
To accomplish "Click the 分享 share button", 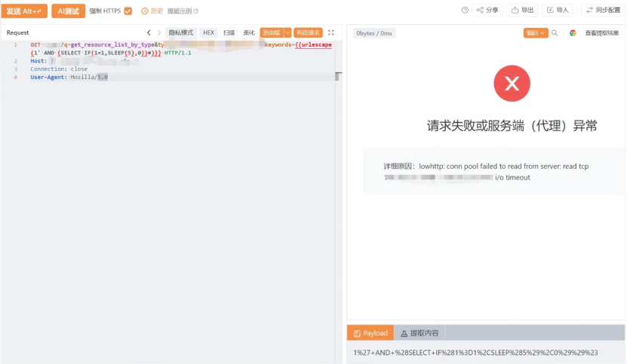I will pyautogui.click(x=487, y=11).
